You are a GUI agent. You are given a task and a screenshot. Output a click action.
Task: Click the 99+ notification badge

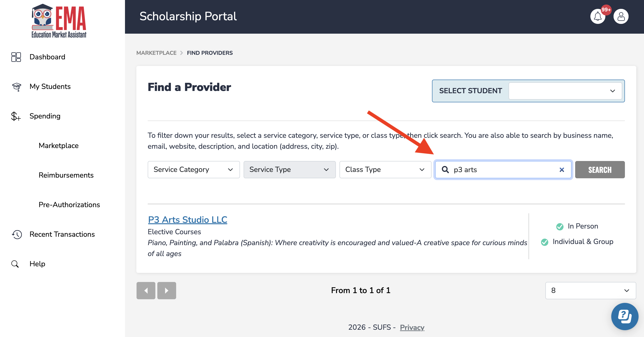click(x=606, y=10)
